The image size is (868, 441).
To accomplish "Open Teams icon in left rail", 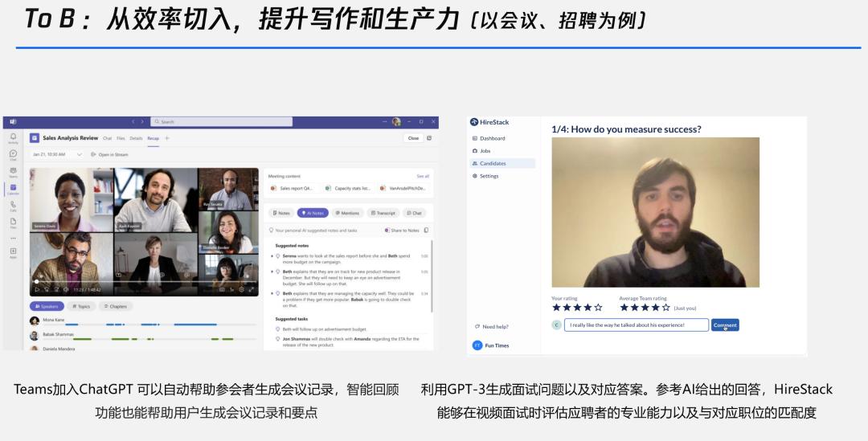I will (x=13, y=172).
